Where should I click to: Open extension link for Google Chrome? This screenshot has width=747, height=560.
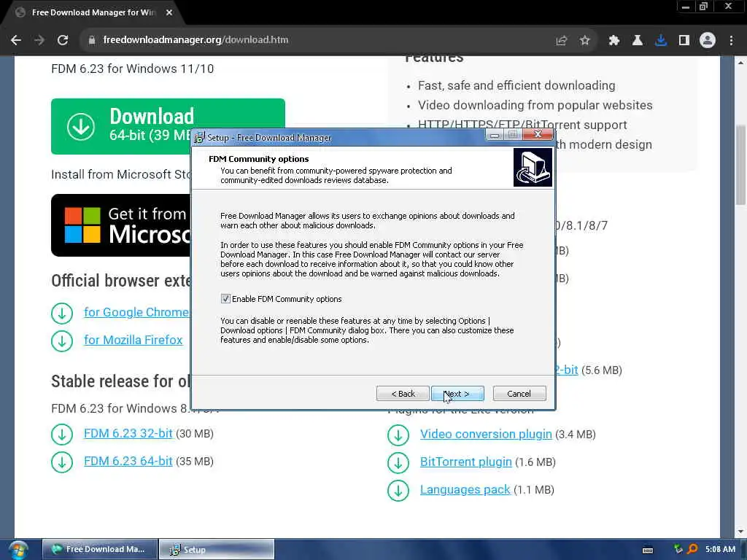point(136,312)
